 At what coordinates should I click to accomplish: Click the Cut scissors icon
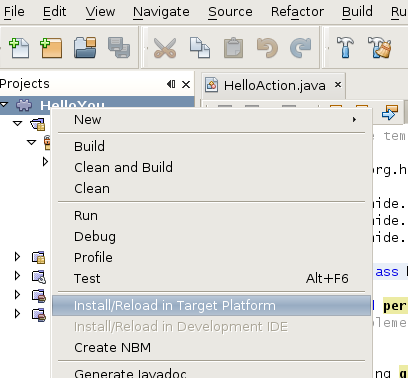pyautogui.click(x=165, y=48)
